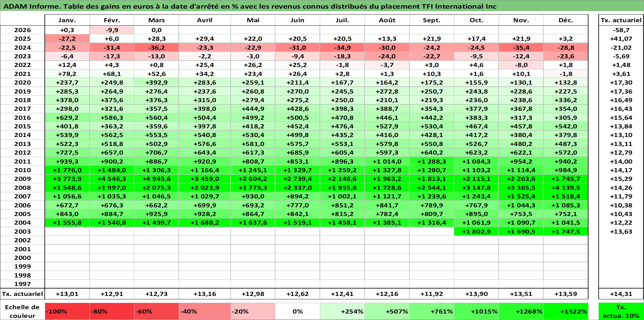Select the Mai column header
The width and height of the screenshot is (644, 320).
pos(253,20)
